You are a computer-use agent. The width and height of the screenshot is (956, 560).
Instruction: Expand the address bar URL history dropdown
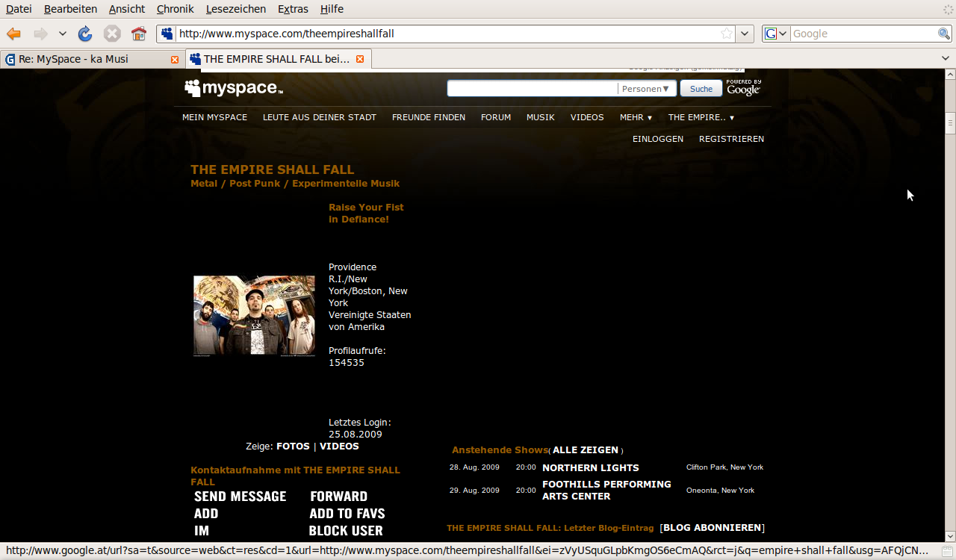click(x=745, y=34)
